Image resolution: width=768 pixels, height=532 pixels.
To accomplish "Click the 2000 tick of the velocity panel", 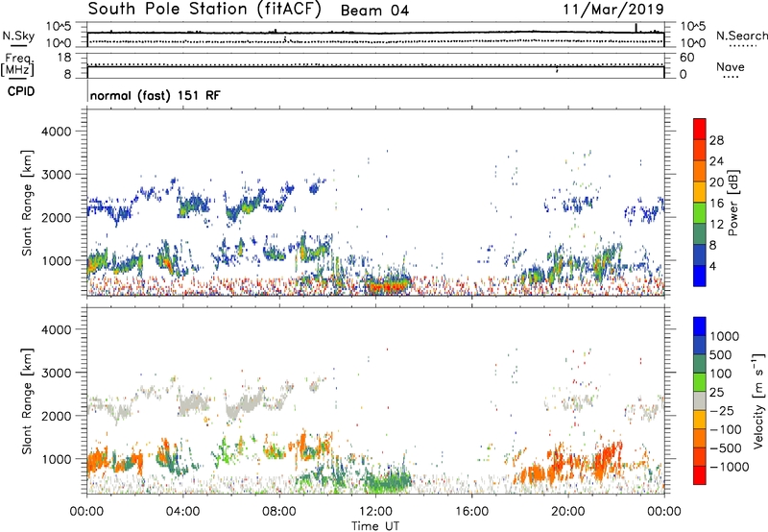I will (57, 416).
